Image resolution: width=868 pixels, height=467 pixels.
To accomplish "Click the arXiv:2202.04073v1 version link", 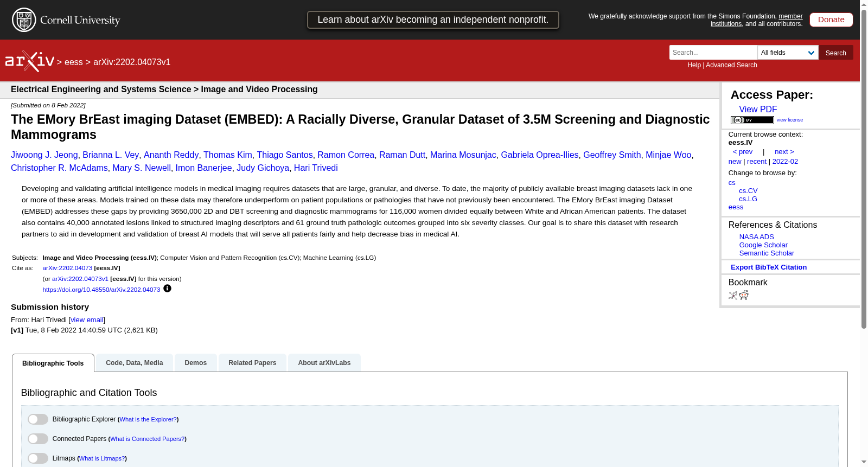I will point(80,279).
